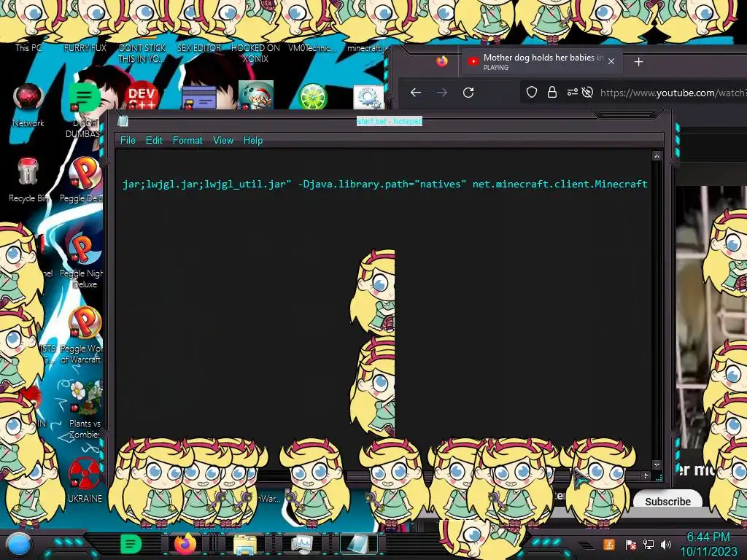Select the purple card-shaped desktop shortcut
This screenshot has width=747, height=560.
(x=198, y=98)
